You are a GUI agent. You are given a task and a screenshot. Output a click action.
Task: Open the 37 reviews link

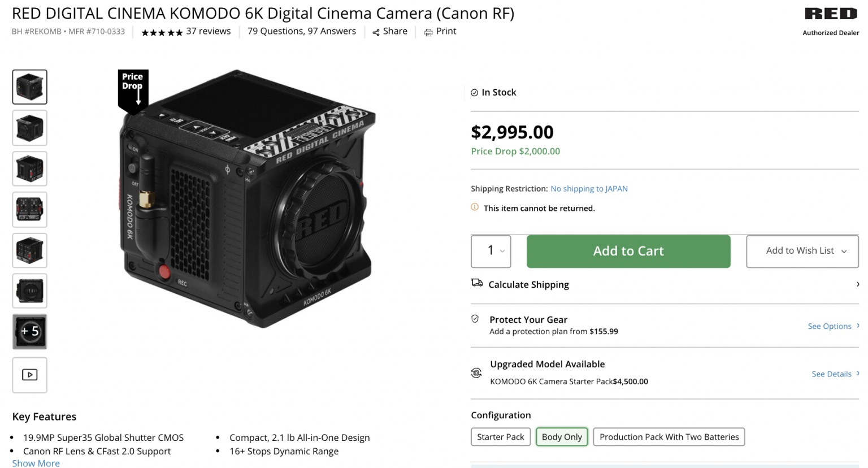coord(208,31)
